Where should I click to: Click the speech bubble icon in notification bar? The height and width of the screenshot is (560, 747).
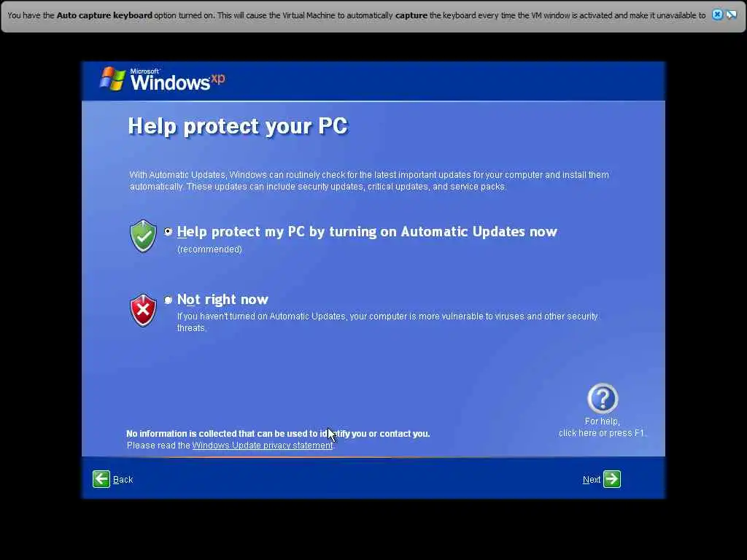[x=731, y=15]
